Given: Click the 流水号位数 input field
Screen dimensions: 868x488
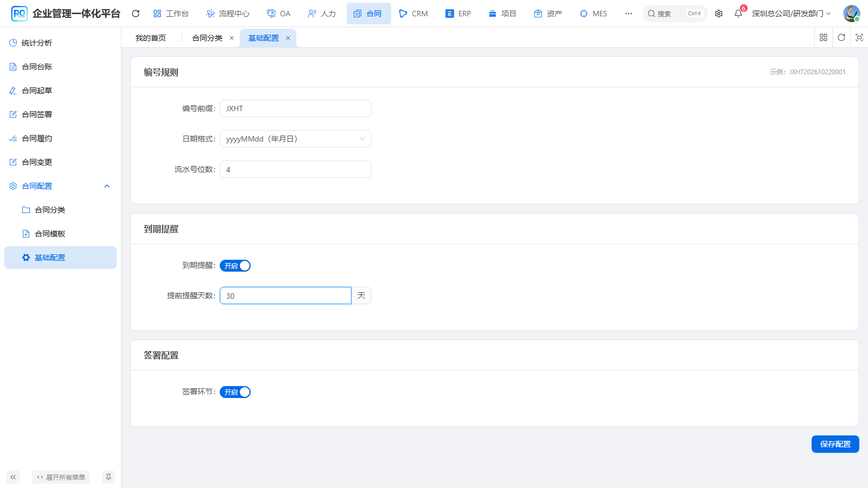Looking at the screenshot, I should click(296, 169).
